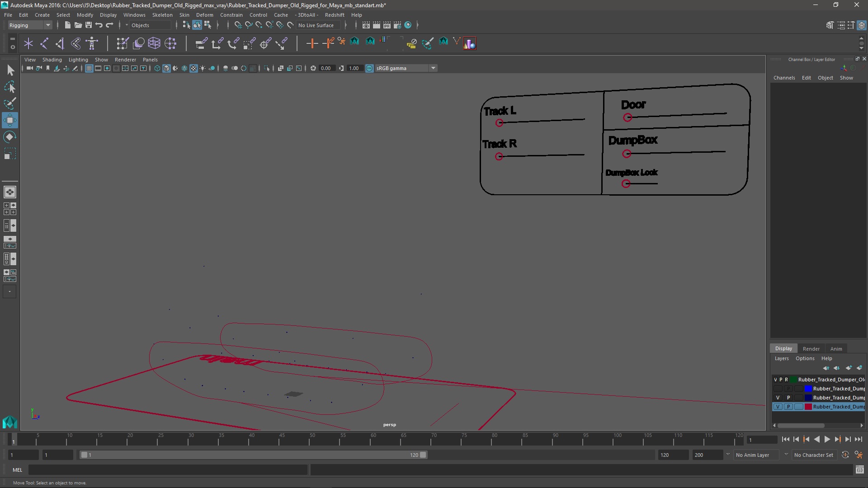
Task: Open the Rigging menu set dropdown
Action: coord(30,25)
